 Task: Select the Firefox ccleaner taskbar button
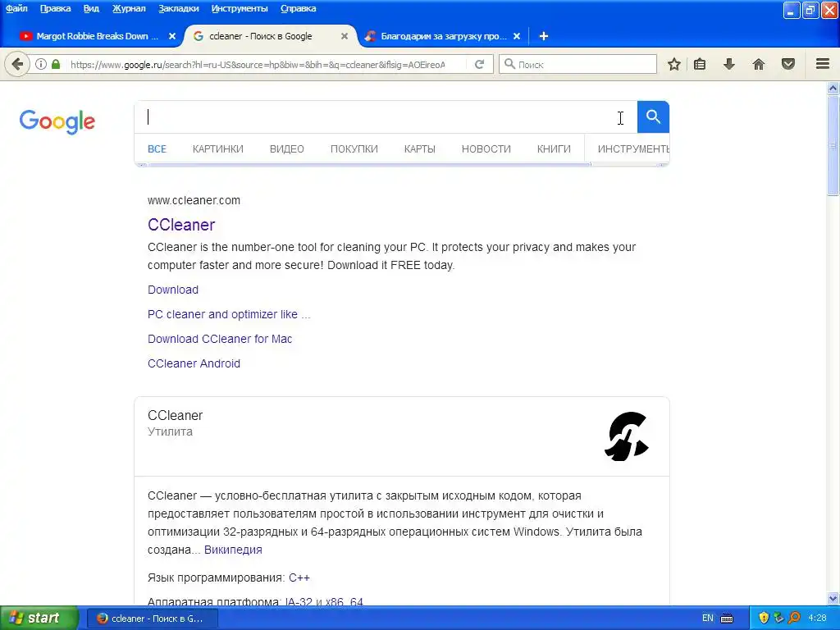152,619
